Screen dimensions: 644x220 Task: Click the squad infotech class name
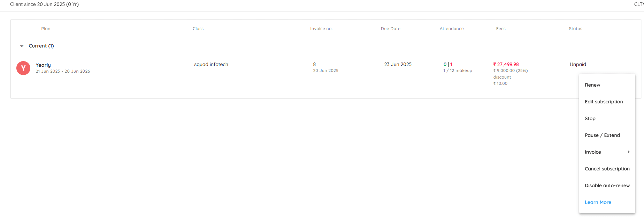pos(211,64)
